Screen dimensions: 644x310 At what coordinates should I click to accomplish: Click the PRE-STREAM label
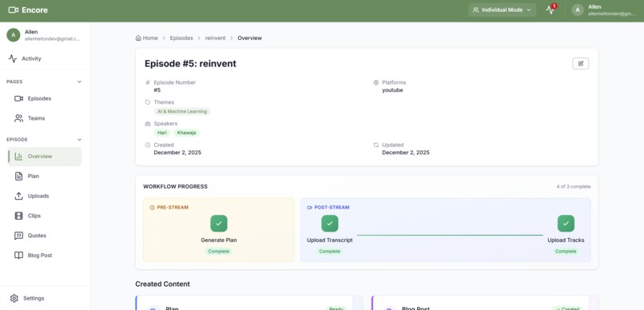point(173,208)
